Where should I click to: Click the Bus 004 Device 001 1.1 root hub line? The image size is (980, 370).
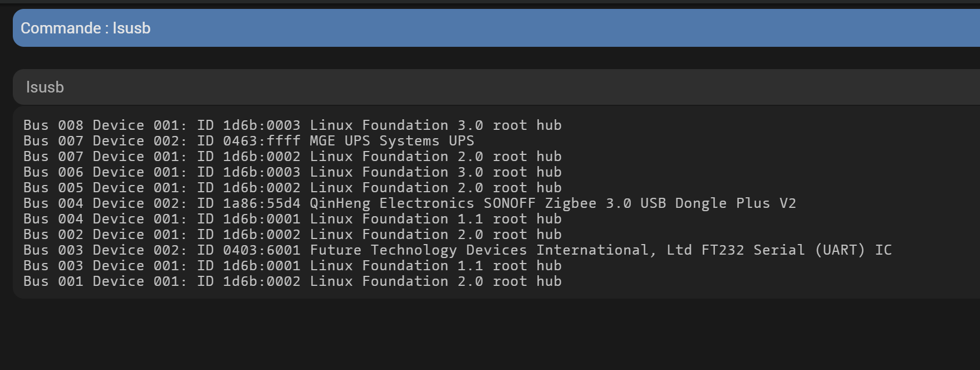[292, 219]
